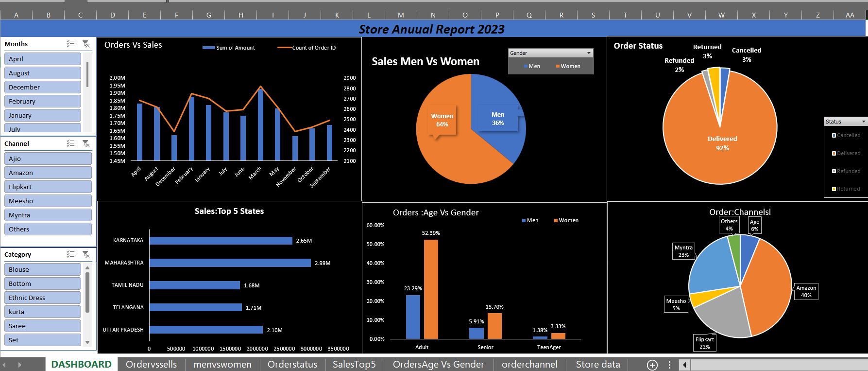This screenshot has height=371, width=868.
Task: Enable multi-select on the Channel slicer
Action: click(70, 143)
